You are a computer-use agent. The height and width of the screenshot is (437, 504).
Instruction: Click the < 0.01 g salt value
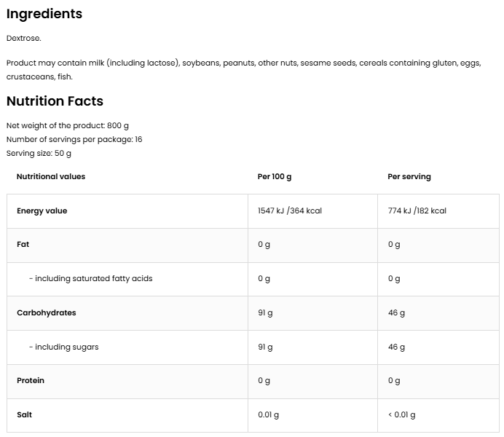pyautogui.click(x=402, y=414)
